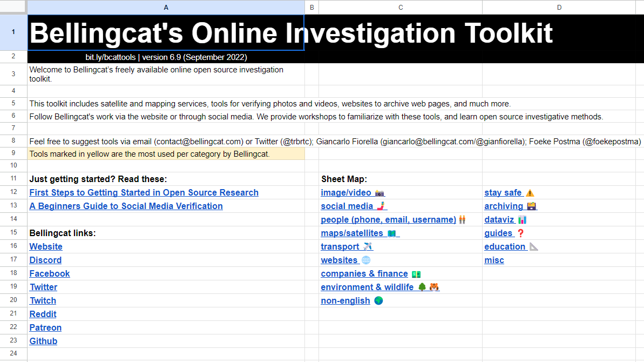Go to guides sheet link

point(499,233)
